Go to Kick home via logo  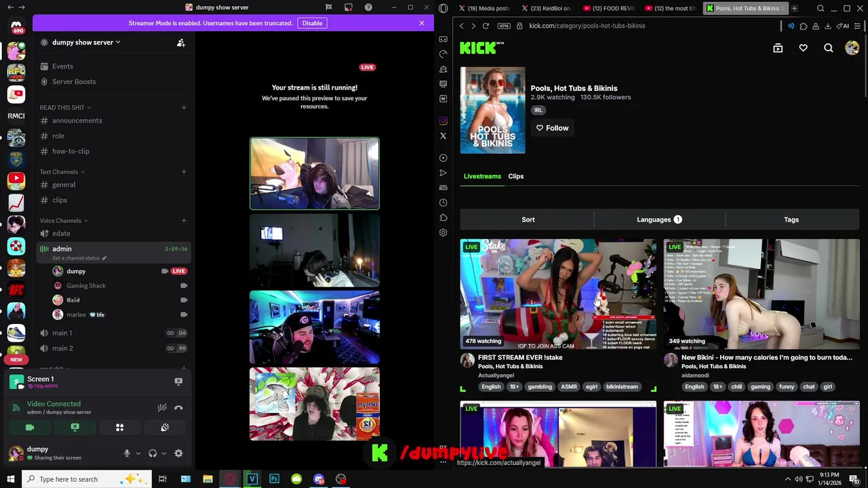[481, 47]
